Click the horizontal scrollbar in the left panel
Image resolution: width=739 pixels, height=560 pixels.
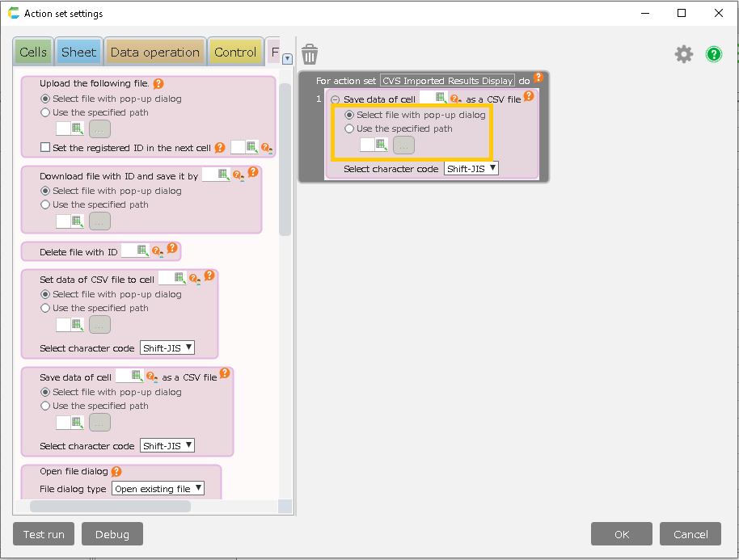pos(110,506)
